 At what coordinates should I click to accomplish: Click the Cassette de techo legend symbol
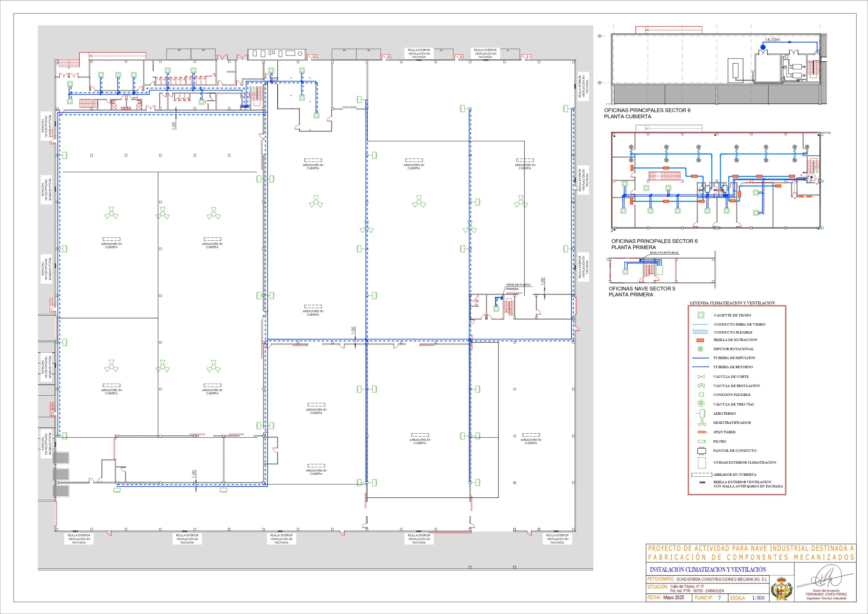click(701, 315)
